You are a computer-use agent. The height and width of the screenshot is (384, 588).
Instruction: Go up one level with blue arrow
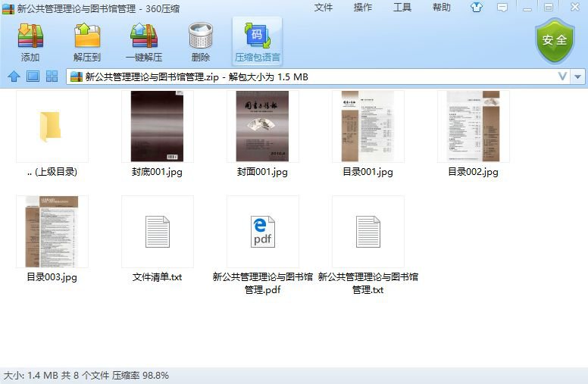14,76
